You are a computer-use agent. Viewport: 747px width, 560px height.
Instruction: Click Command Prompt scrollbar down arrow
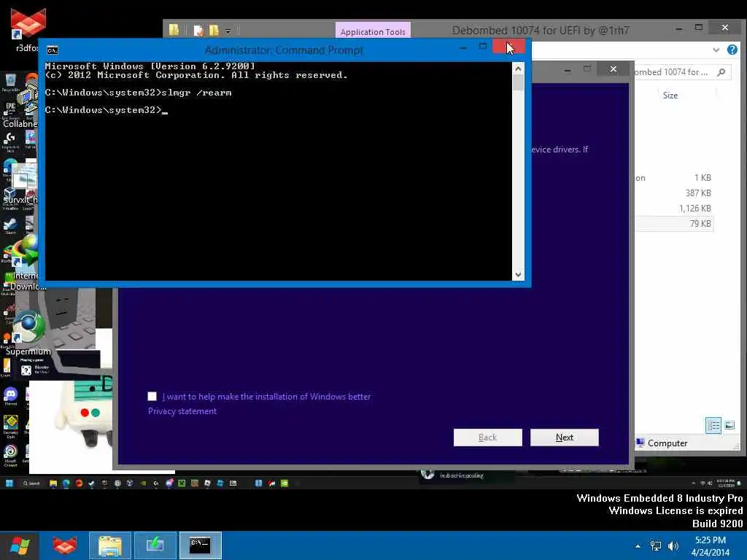(x=519, y=275)
